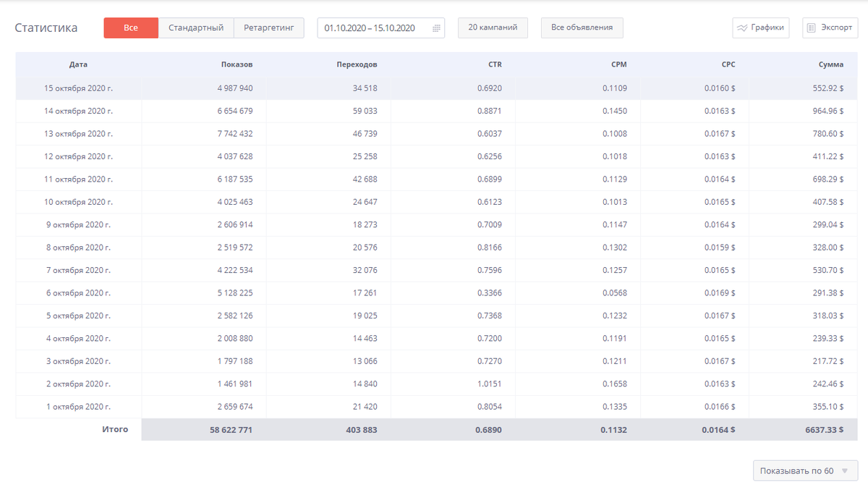868x490 pixels.
Task: Open the "Графики" charts view
Action: (761, 28)
